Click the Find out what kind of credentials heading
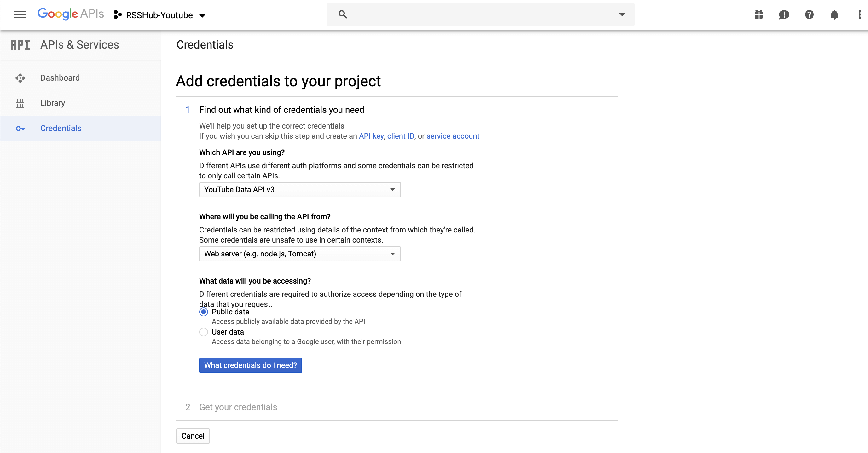 coord(281,110)
